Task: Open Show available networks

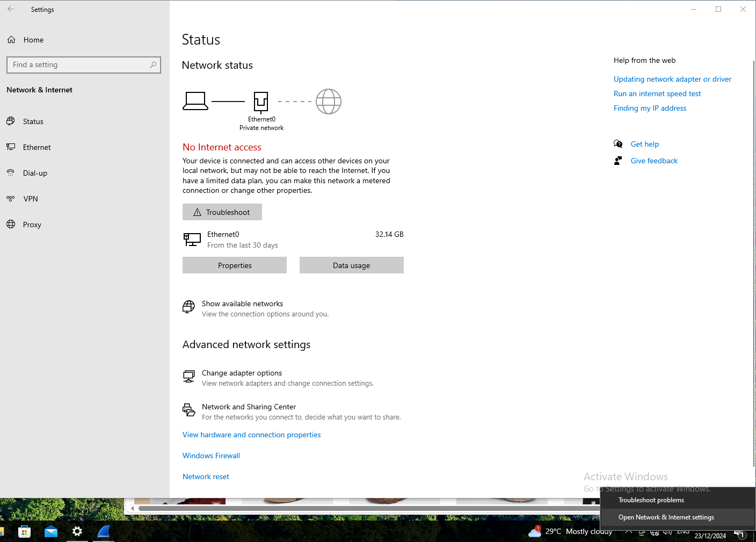Action: [242, 303]
